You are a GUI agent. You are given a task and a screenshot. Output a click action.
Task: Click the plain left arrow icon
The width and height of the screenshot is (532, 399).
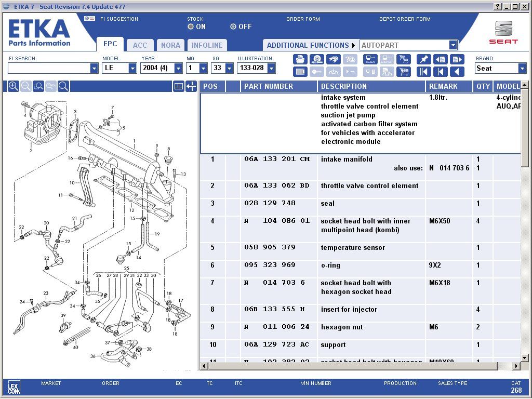point(457,72)
